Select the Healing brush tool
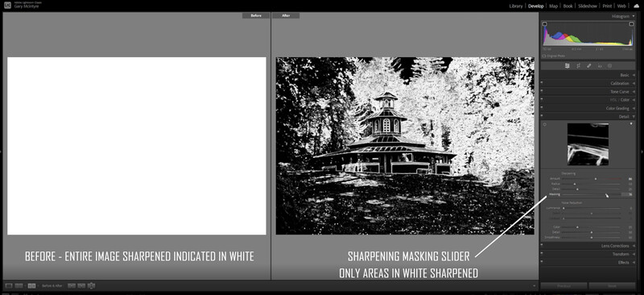 click(588, 66)
